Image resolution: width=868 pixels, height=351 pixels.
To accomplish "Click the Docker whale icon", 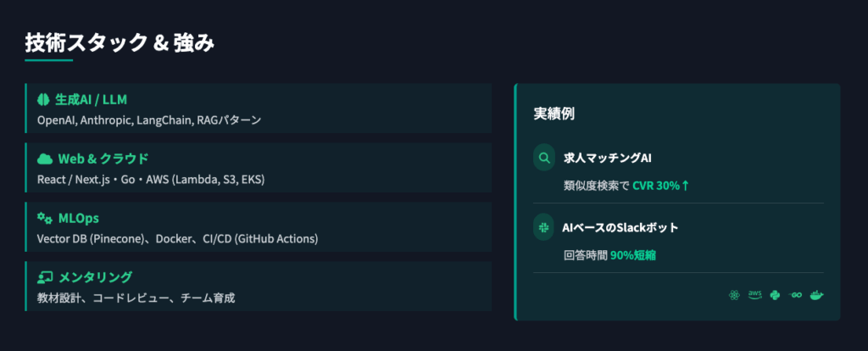I will [817, 296].
